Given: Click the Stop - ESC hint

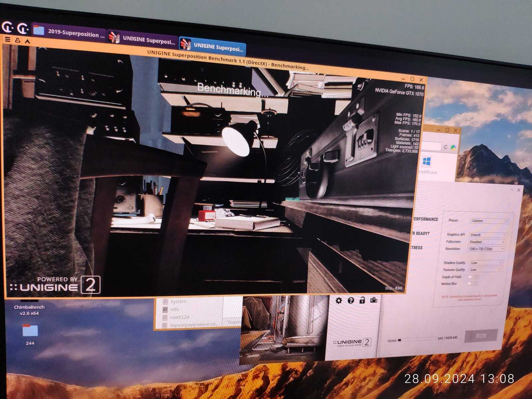Looking at the screenshot, I should [x=394, y=288].
